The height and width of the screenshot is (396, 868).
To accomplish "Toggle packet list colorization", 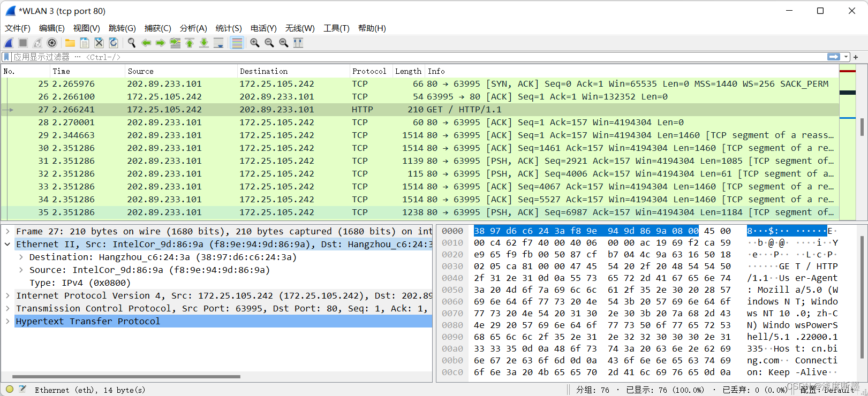I will click(237, 43).
